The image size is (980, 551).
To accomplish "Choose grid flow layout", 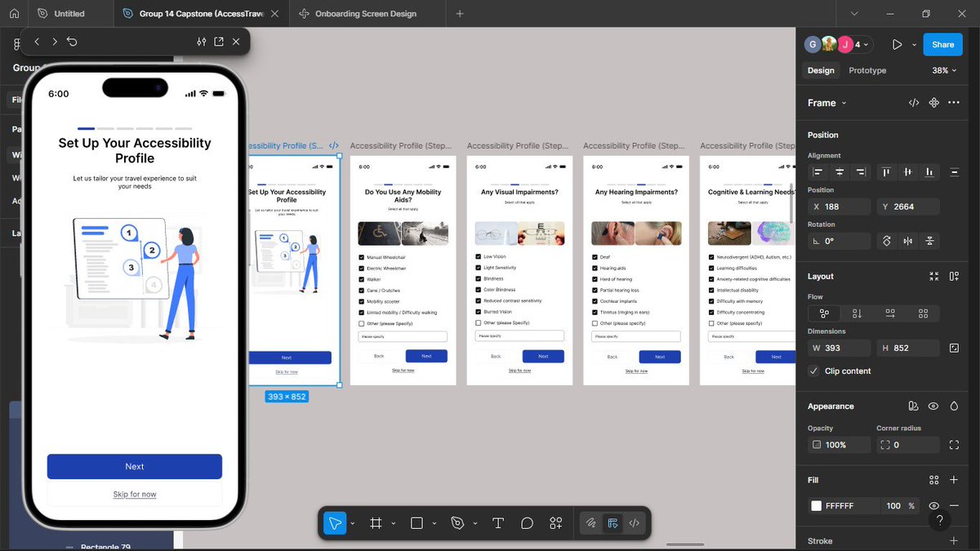I will [923, 313].
